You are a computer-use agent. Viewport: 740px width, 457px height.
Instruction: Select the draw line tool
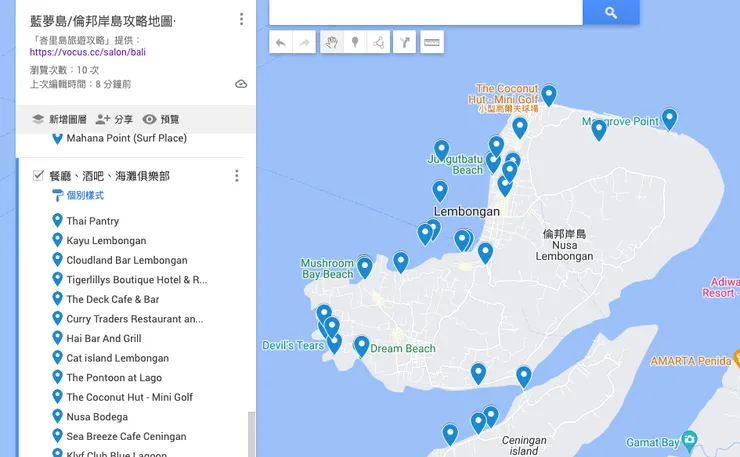click(x=378, y=42)
